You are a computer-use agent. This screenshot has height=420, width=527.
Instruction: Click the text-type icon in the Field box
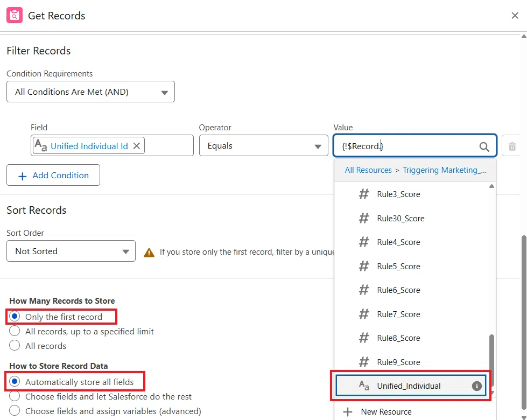tap(41, 145)
